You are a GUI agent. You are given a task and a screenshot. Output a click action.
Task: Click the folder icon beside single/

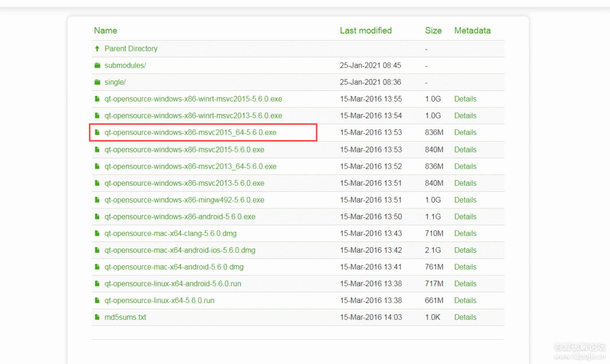coord(97,82)
